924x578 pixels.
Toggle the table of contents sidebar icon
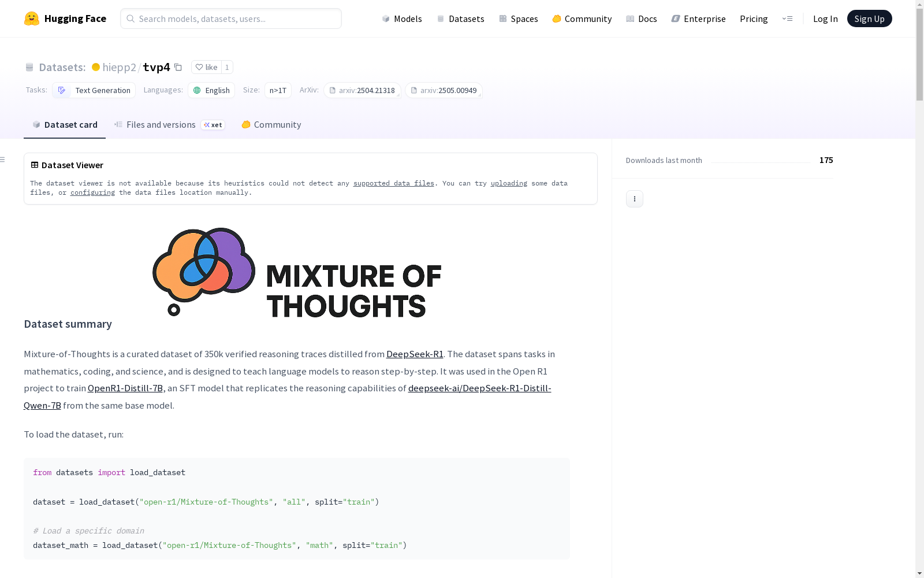[x=3, y=160]
